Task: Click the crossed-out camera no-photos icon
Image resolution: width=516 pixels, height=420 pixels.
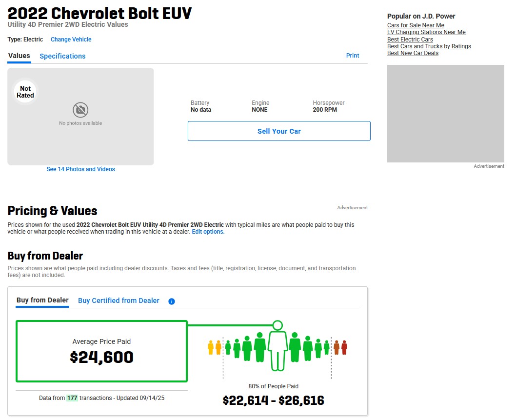Action: [80, 109]
